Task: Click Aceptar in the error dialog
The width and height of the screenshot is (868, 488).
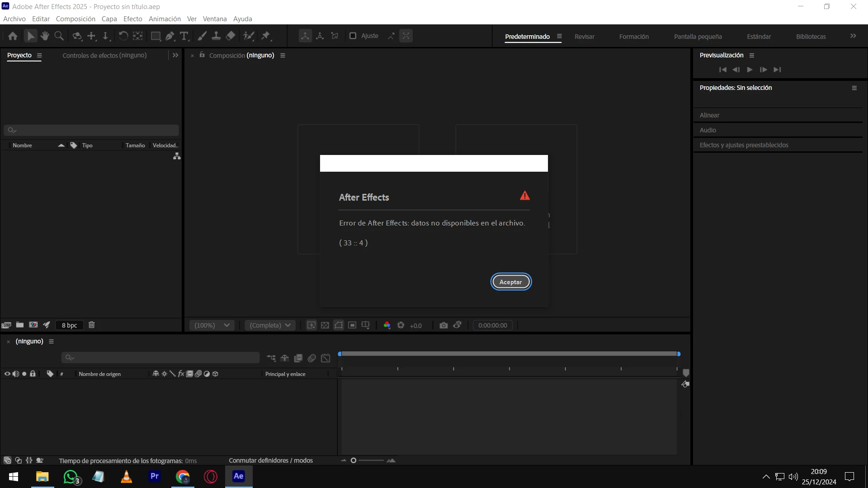Action: coord(510,282)
